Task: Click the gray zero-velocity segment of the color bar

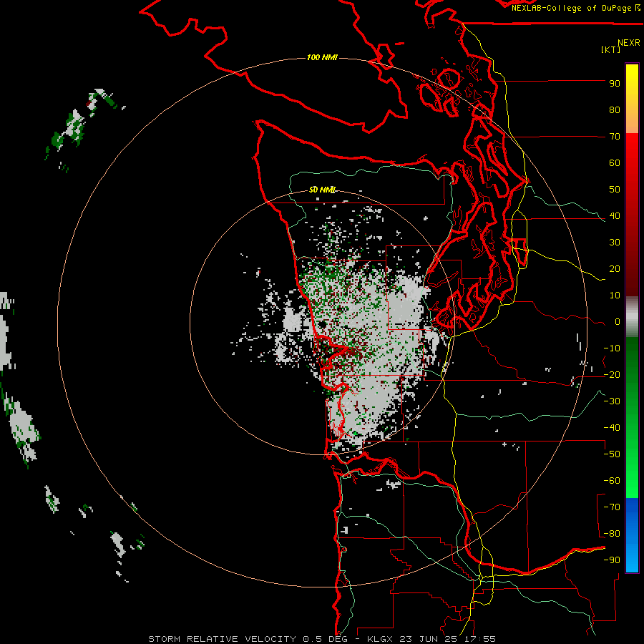Action: (632, 317)
